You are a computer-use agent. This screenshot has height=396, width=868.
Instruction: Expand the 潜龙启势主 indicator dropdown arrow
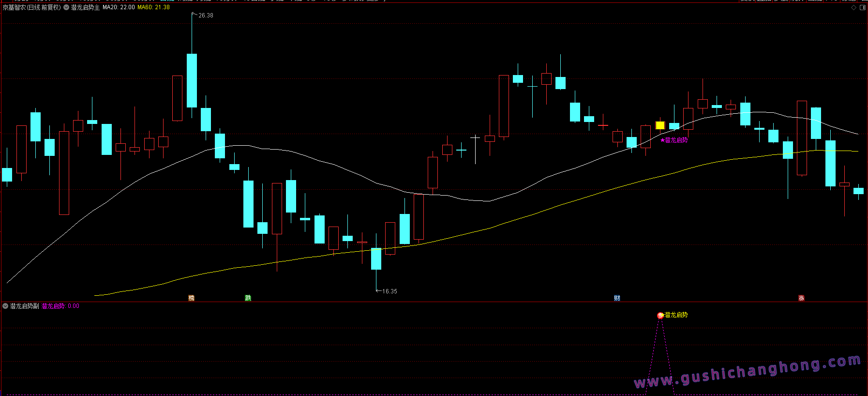(x=66, y=7)
